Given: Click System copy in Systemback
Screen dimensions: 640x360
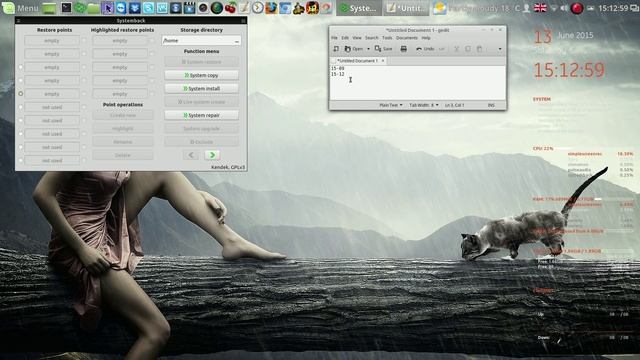Looking at the screenshot, I should (x=201, y=75).
